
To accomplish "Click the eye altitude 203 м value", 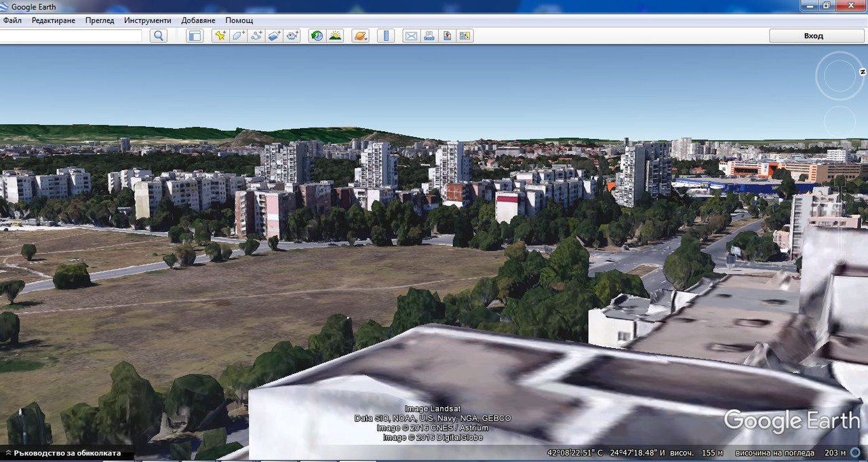I will point(835,453).
